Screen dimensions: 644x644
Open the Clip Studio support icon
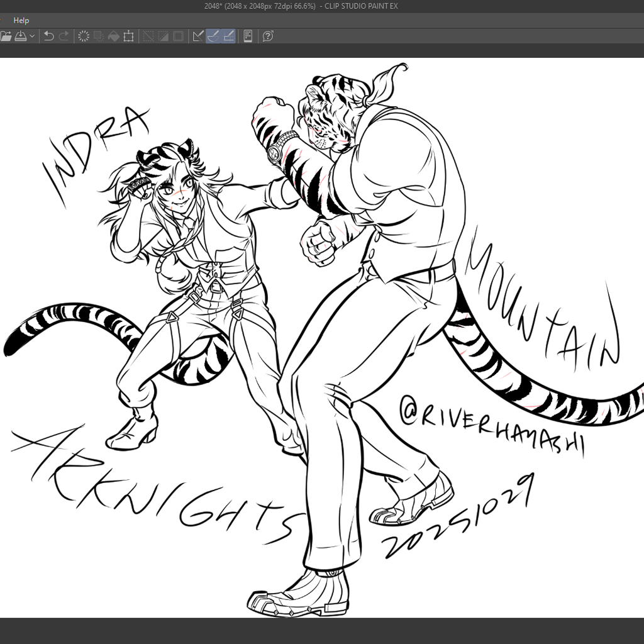(x=268, y=36)
